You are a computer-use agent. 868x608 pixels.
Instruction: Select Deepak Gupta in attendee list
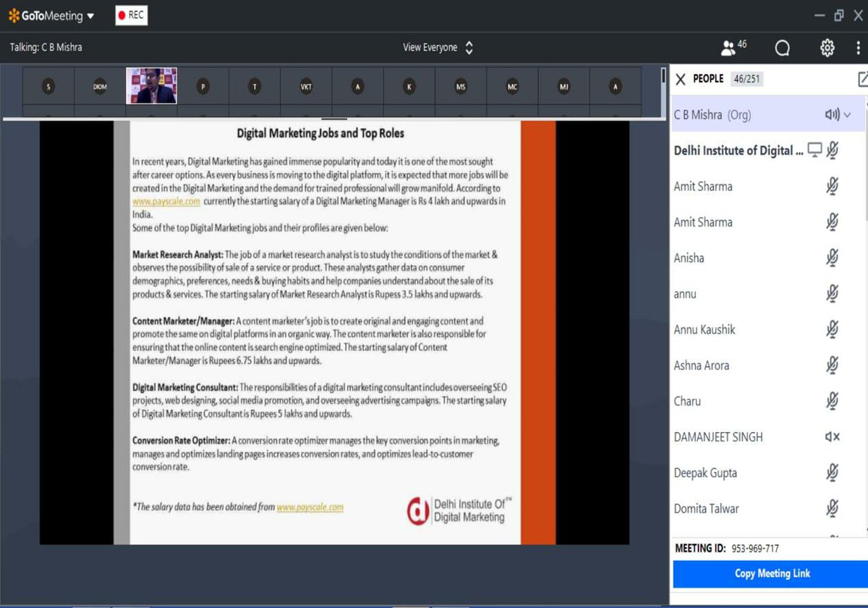(705, 473)
